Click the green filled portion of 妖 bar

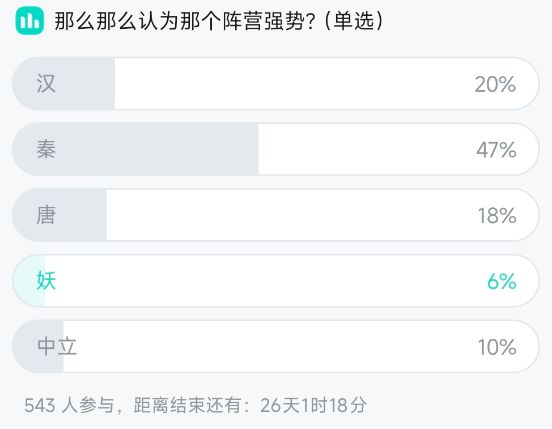tap(29, 281)
